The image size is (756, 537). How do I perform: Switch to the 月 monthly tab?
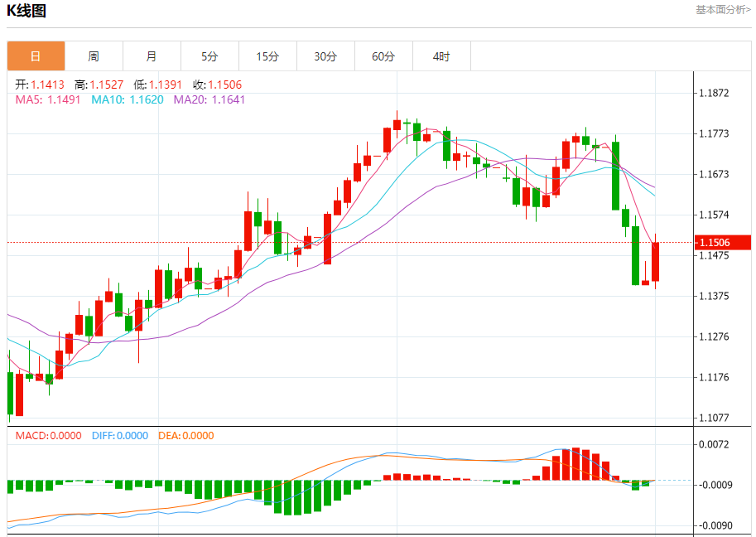pos(152,56)
